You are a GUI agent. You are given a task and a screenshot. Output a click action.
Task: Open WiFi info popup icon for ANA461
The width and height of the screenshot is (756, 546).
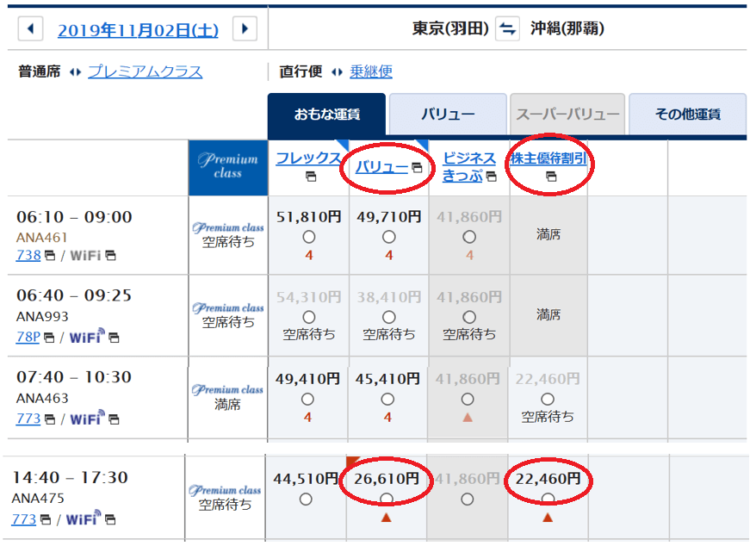pyautogui.click(x=111, y=256)
